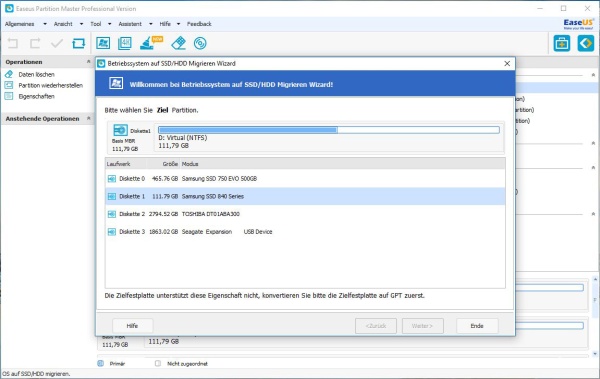Click the D: Virtual partition usage bar
The height and width of the screenshot is (379, 600).
click(x=329, y=130)
